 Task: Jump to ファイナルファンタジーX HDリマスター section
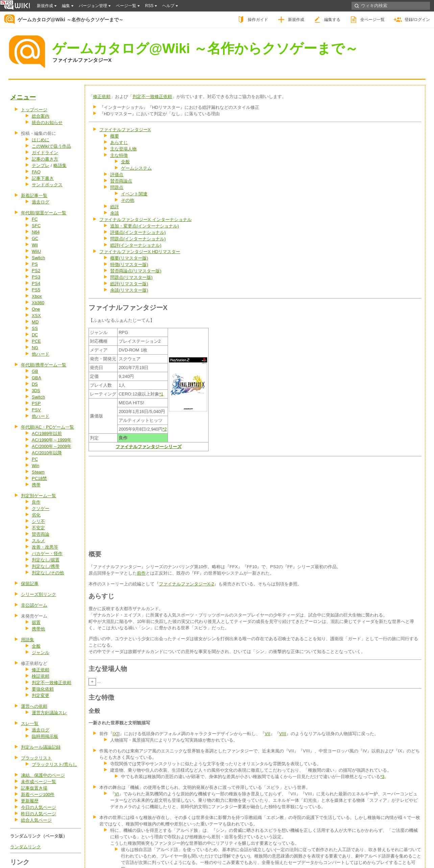point(140,252)
